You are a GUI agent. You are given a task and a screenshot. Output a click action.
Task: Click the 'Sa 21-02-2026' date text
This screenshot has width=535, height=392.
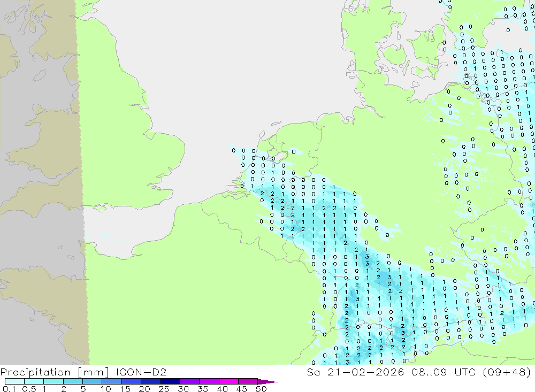(x=355, y=372)
